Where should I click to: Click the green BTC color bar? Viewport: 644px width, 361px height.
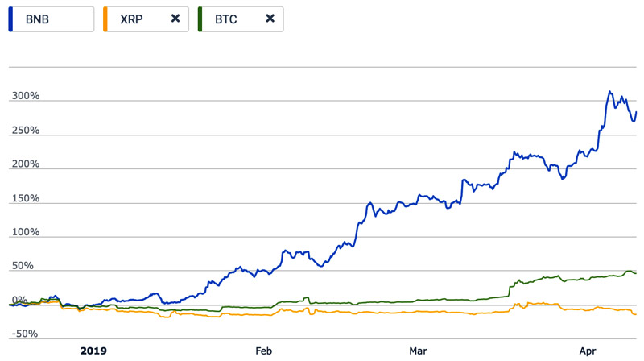200,19
